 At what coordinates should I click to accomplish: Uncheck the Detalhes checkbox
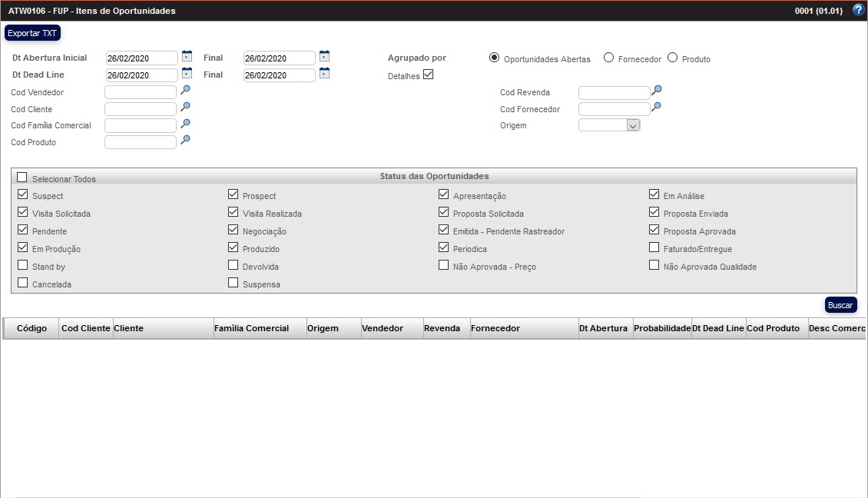(429, 75)
